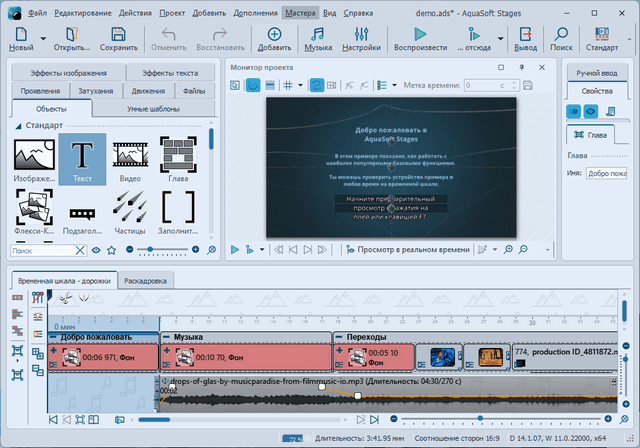
Task: Click the Музыка toolbar icon
Action: coord(317,39)
